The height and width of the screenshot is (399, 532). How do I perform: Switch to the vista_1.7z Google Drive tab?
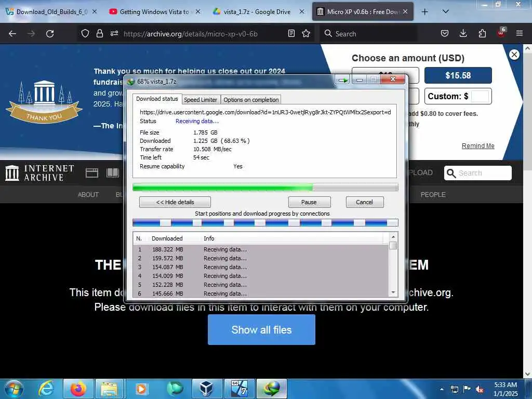(258, 12)
